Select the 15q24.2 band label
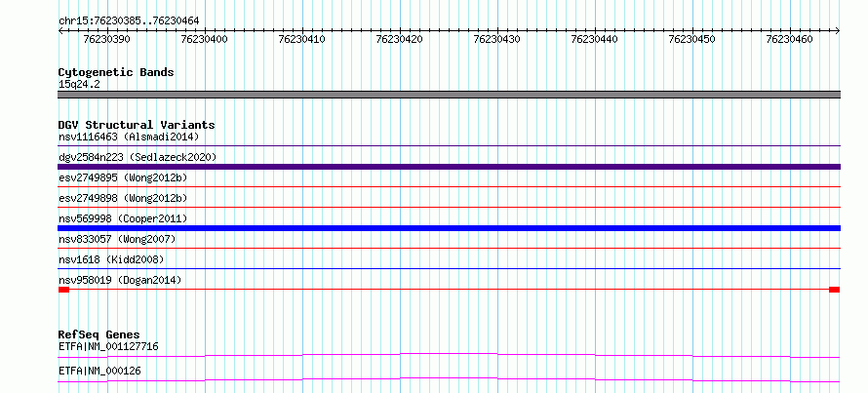868x393 pixels. 79,85
